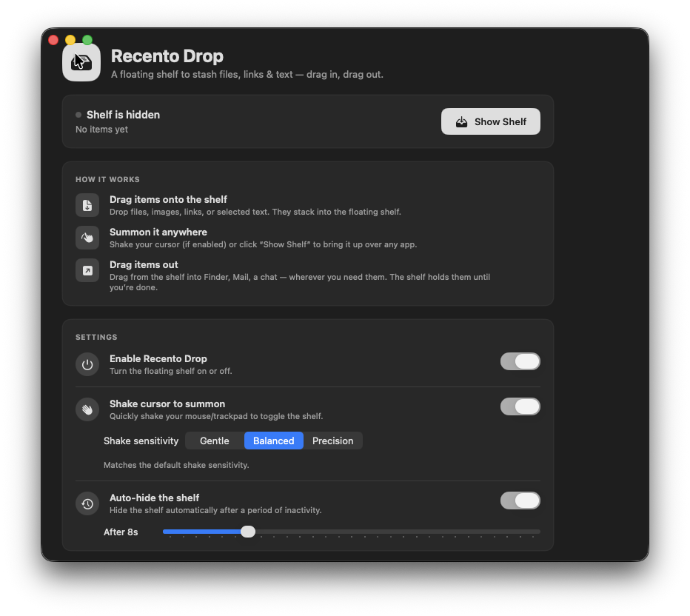Click the 'Auto-hide the shelf' label
The image size is (690, 616).
[x=155, y=498]
